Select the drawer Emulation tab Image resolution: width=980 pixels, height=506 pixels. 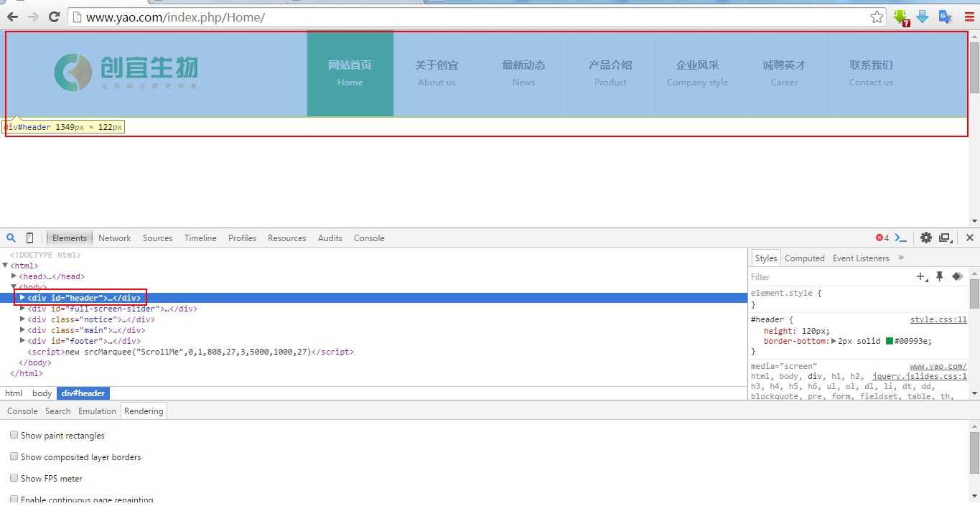coord(97,411)
